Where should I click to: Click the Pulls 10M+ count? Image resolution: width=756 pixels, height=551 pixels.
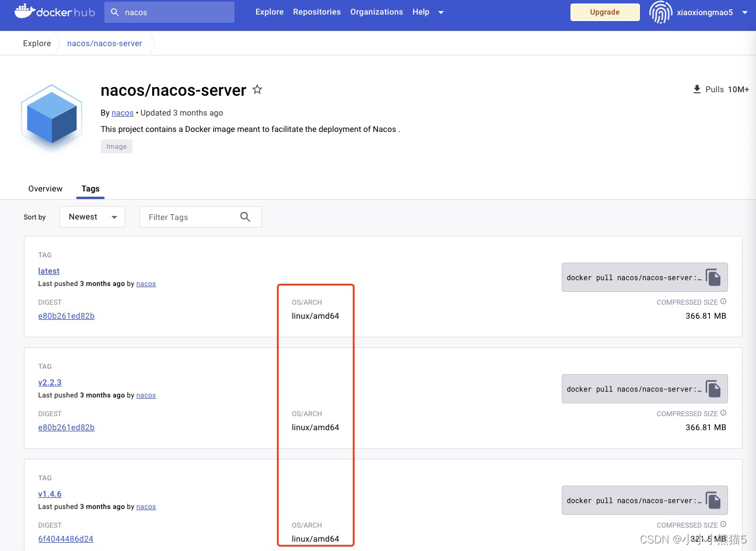pos(727,89)
